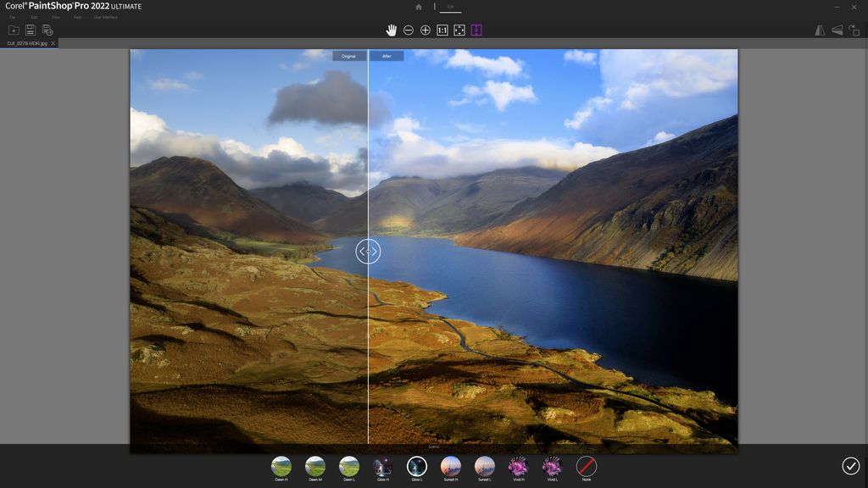Open the File menu

[x=10, y=16]
